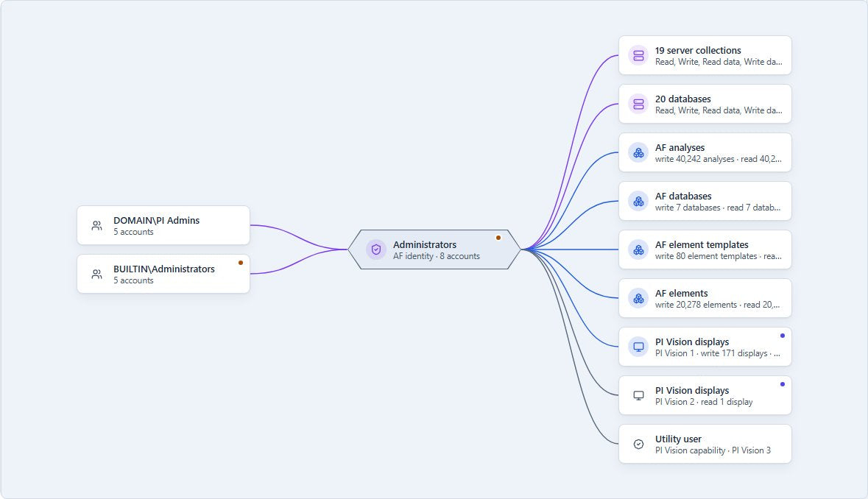This screenshot has height=499, width=868.
Task: Click the cubes icon on AF element templates
Action: point(638,250)
